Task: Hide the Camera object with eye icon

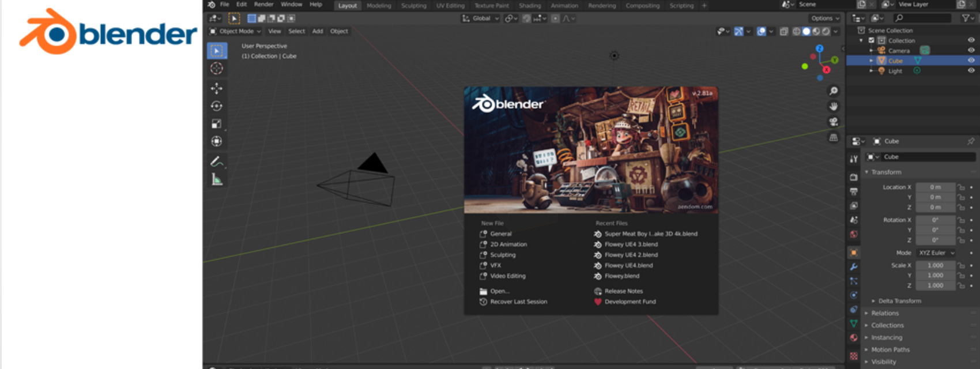Action: [971, 51]
